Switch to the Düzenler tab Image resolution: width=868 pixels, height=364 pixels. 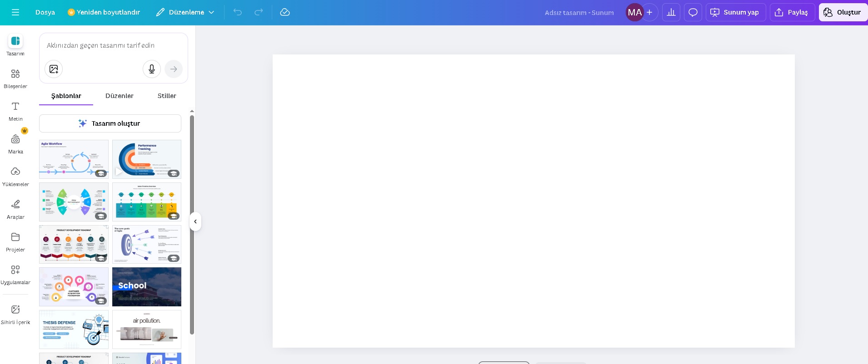(120, 96)
